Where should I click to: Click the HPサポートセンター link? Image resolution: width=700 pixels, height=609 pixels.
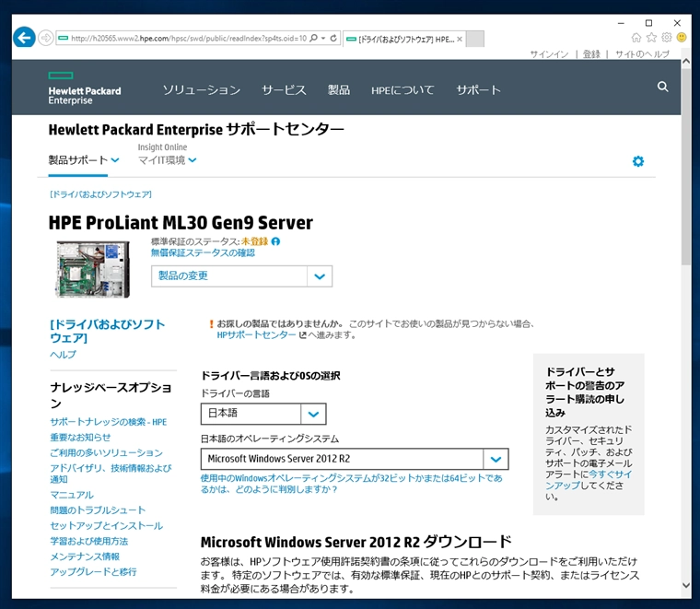tap(256, 334)
